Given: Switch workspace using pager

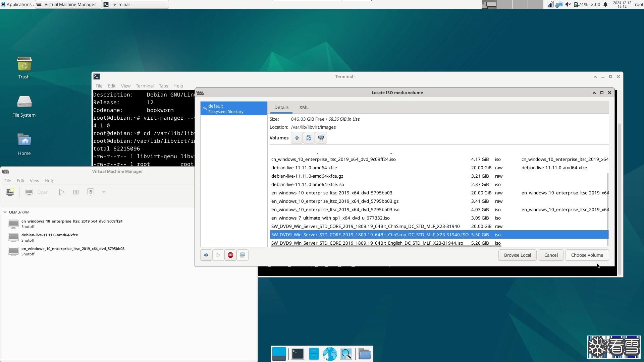Looking at the screenshot, I should point(513,4).
